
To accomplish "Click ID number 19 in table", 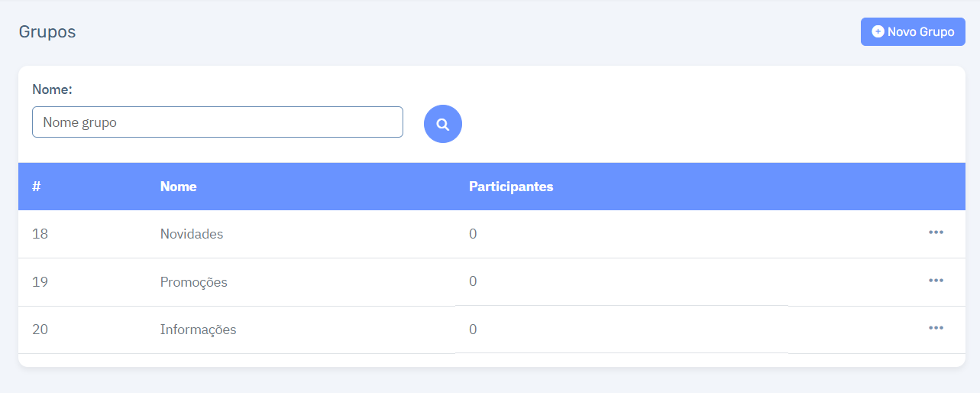I will [x=40, y=282].
